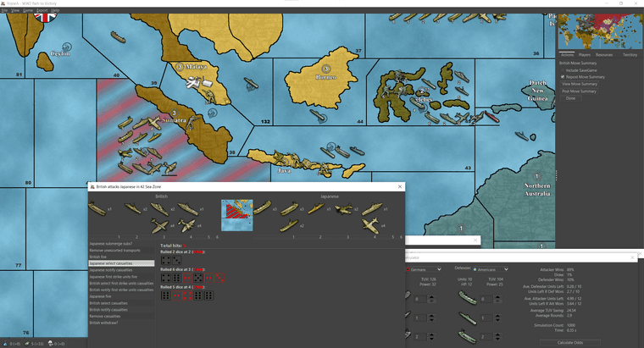644x348 pixels.
Task: Select 'Japanese notify casualties' battle step
Action: [121, 270]
